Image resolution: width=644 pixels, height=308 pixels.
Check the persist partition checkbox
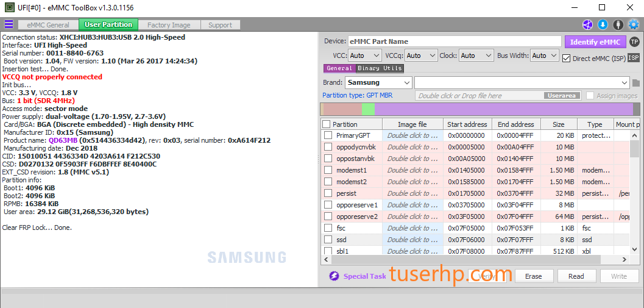click(328, 193)
